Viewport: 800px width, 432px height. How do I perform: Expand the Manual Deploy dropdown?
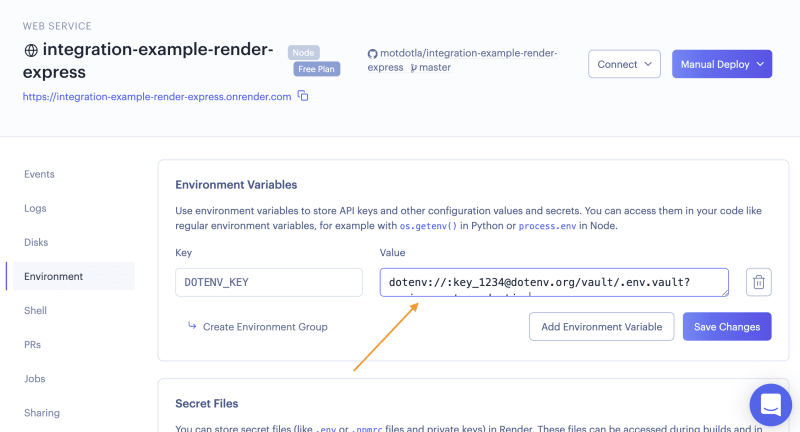[x=721, y=64]
